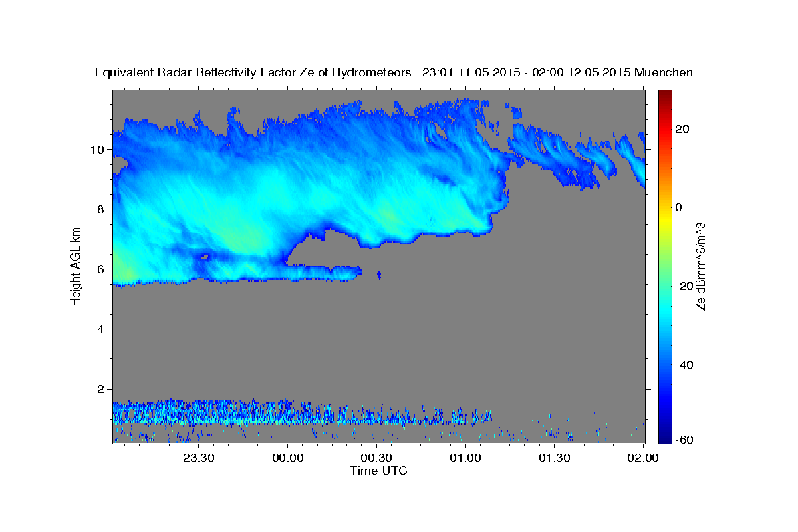The height and width of the screenshot is (532, 798).
Task: Click the height axis tick label '2'
Action: [100, 389]
